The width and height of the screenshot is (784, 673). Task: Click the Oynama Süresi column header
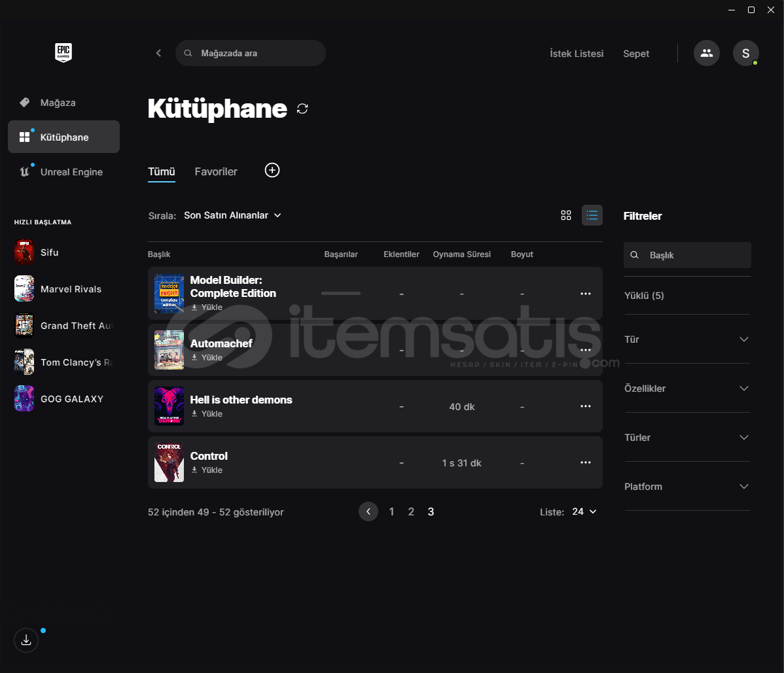(x=462, y=254)
